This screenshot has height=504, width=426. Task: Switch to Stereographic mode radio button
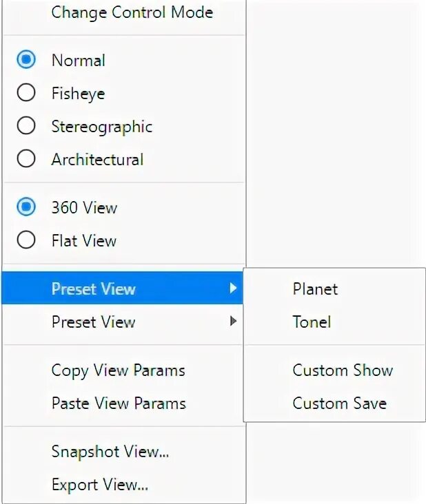pyautogui.click(x=26, y=126)
